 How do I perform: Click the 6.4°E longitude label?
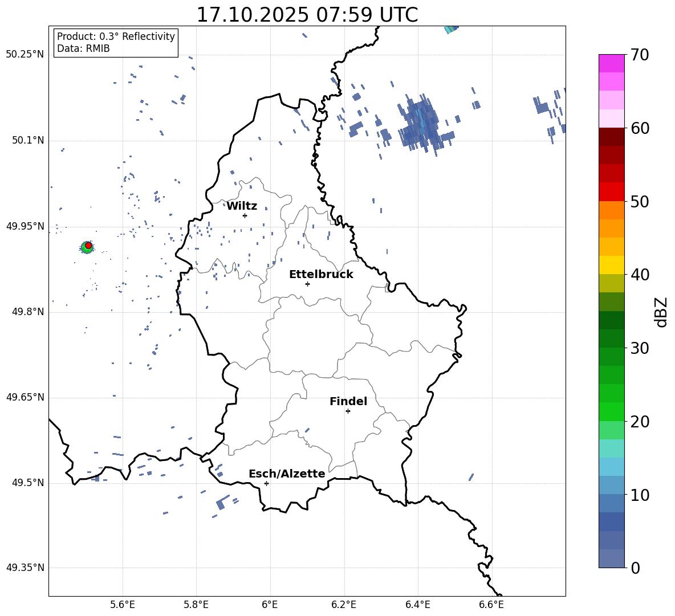[417, 605]
